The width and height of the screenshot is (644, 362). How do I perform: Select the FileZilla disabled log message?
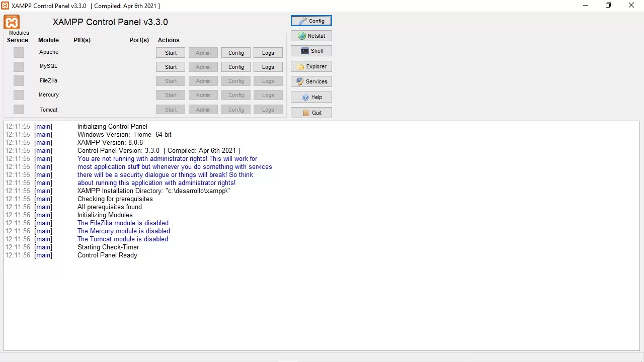click(123, 223)
